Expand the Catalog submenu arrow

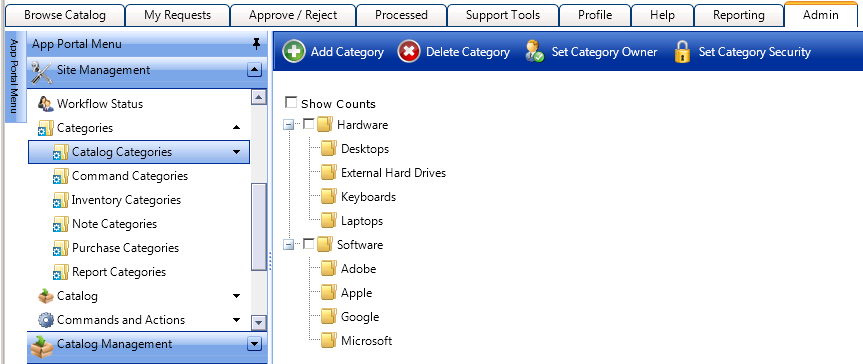237,296
